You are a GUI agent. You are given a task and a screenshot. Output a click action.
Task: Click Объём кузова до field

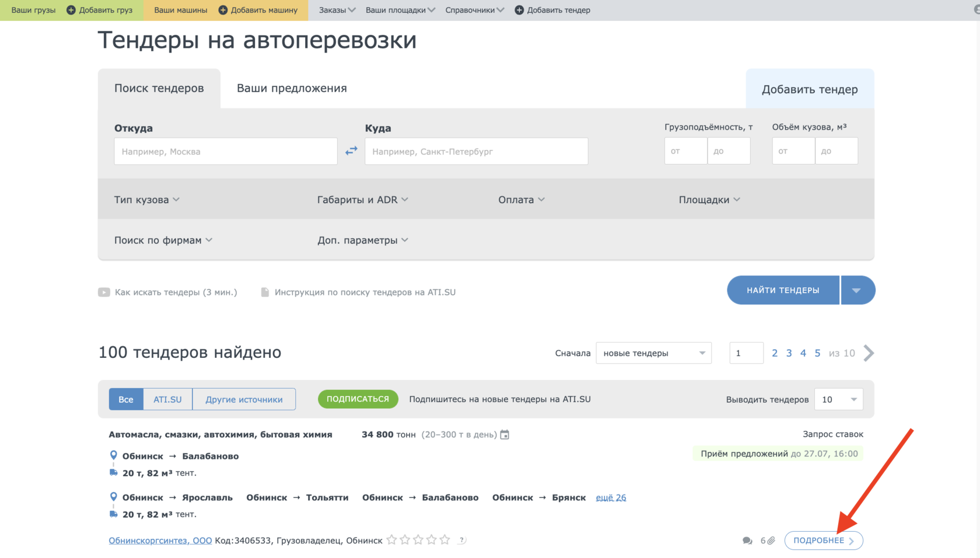[836, 151]
